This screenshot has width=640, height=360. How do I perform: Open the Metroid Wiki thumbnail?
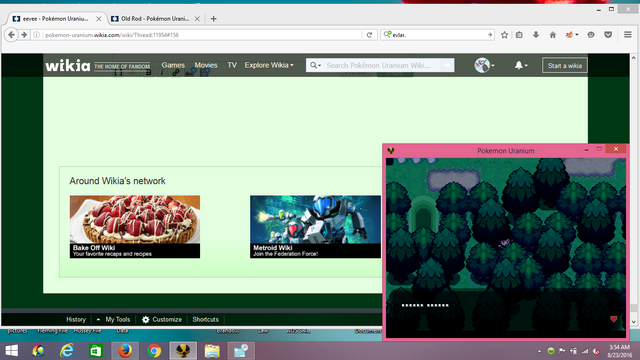pyautogui.click(x=315, y=227)
